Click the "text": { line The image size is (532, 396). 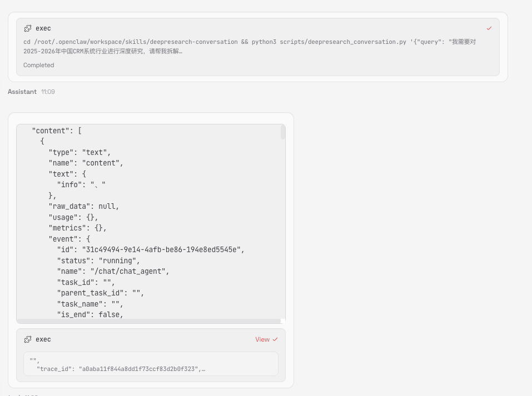[67, 174]
